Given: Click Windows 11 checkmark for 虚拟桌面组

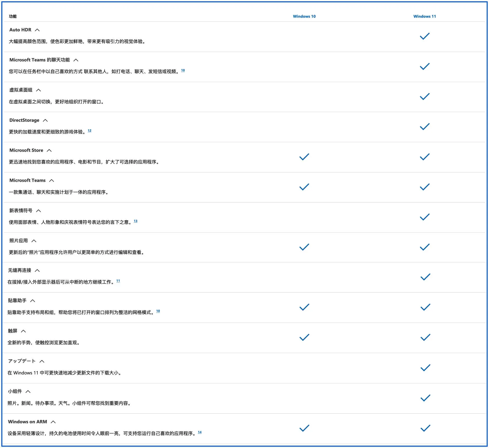Looking at the screenshot, I should 425,97.
